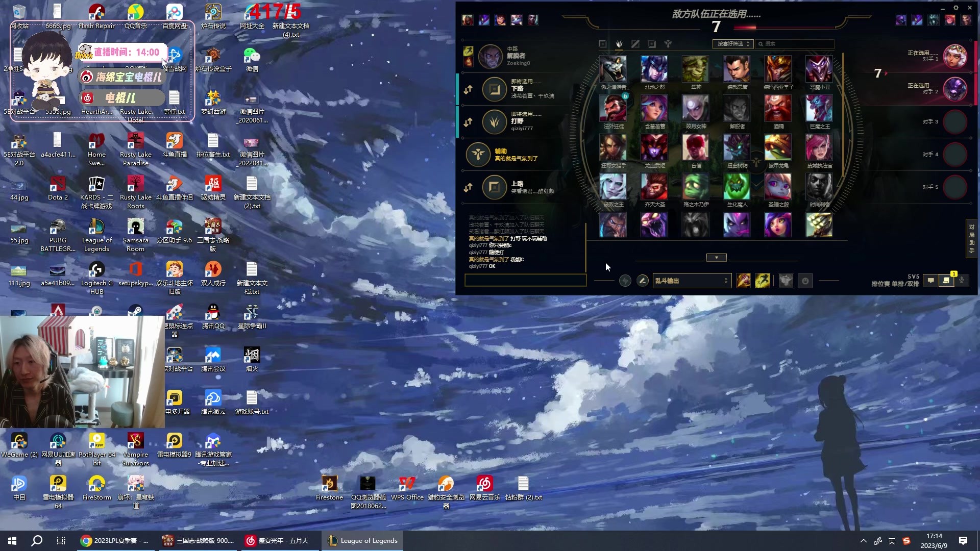Open quick rune recommendations

[625, 281]
